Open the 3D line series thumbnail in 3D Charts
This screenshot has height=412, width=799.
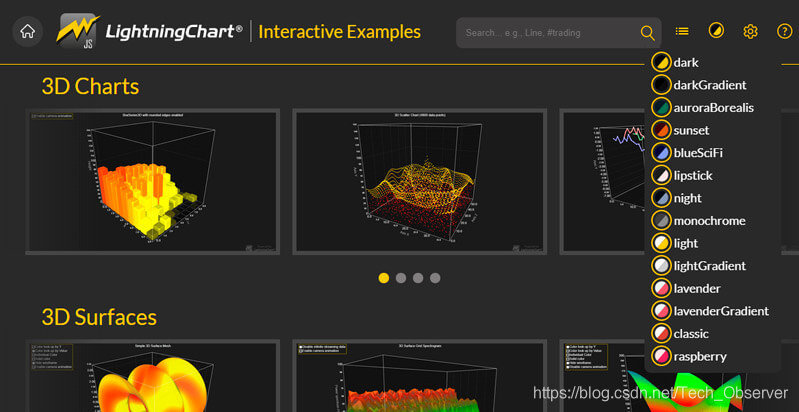(x=603, y=182)
